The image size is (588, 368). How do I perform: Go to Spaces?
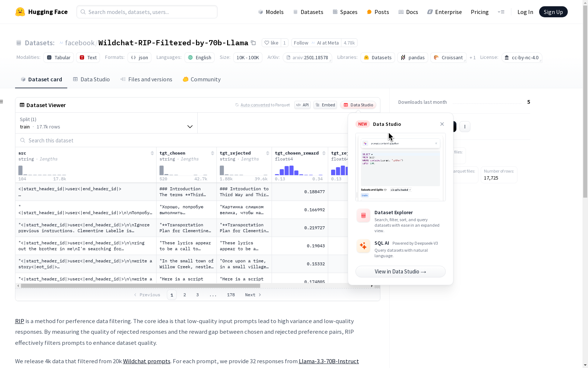pos(345,12)
